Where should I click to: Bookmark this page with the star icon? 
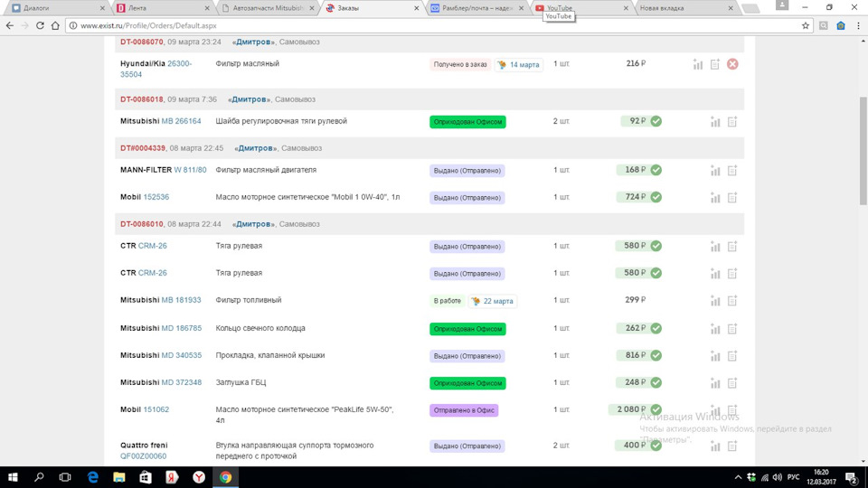(805, 25)
